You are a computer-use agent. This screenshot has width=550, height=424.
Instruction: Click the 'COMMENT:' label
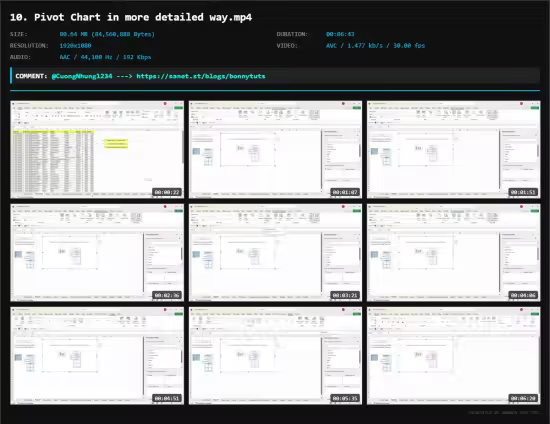pos(31,76)
